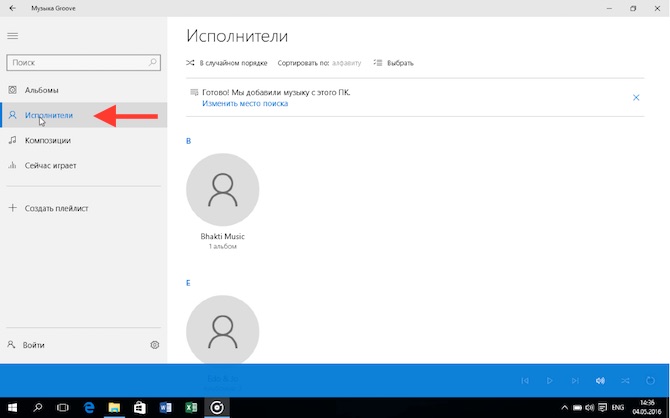Open the Альбомы section
670x418 pixels.
click(x=83, y=90)
